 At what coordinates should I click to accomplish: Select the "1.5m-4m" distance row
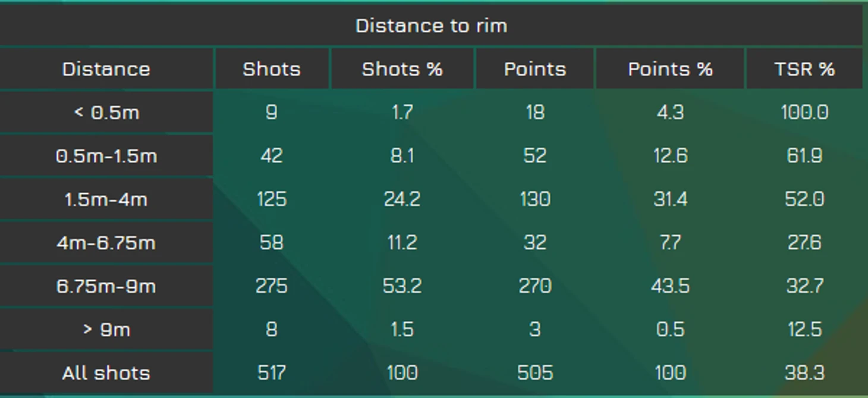coord(106,199)
